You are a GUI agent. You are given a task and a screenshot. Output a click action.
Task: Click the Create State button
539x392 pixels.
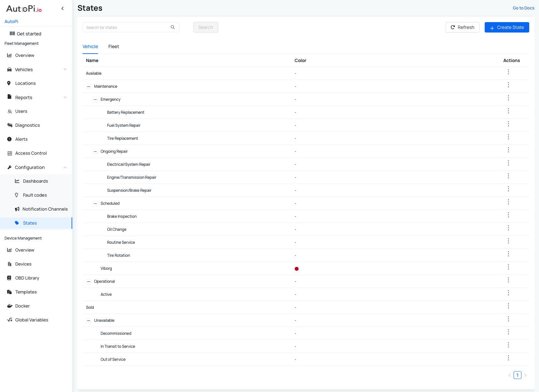(507, 27)
